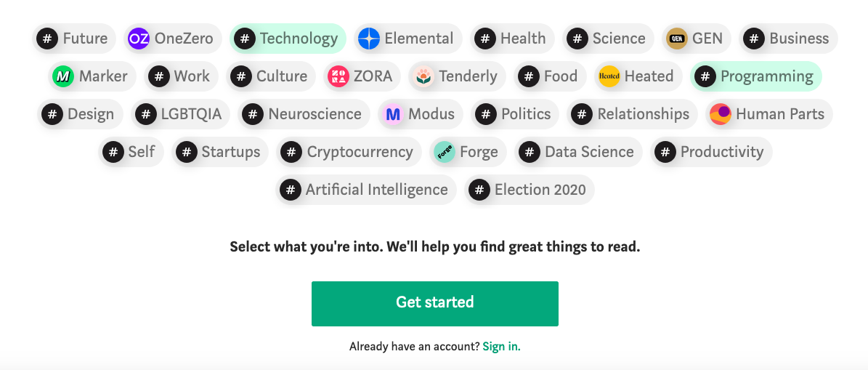Click the green Marker logo icon
Screen dimensions: 868x370
[x=63, y=76]
